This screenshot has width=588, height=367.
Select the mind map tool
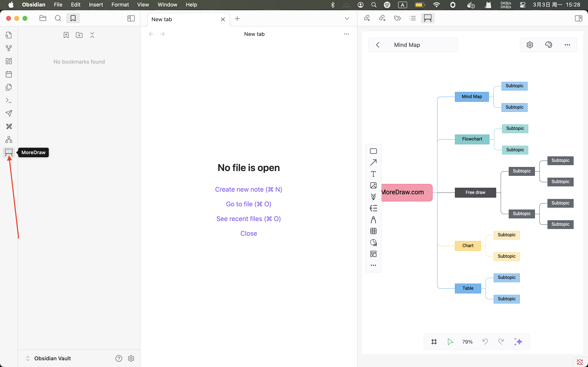pos(373,208)
